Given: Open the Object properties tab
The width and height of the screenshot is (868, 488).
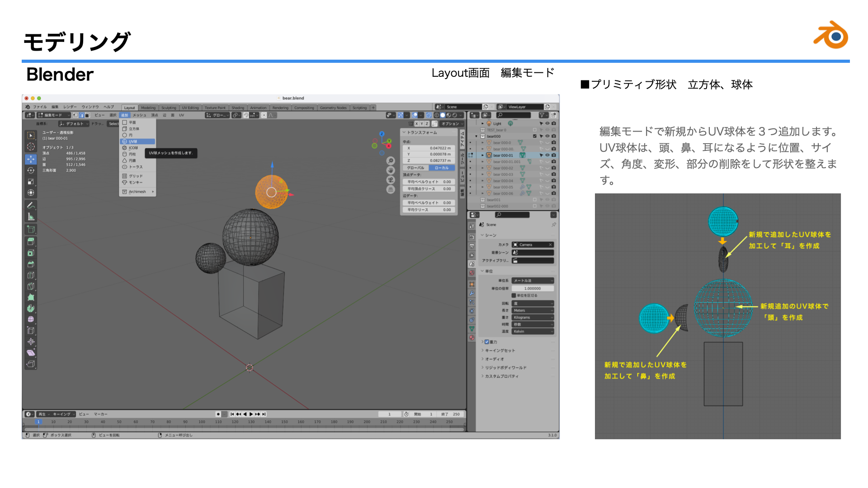Looking at the screenshot, I should point(472,284).
